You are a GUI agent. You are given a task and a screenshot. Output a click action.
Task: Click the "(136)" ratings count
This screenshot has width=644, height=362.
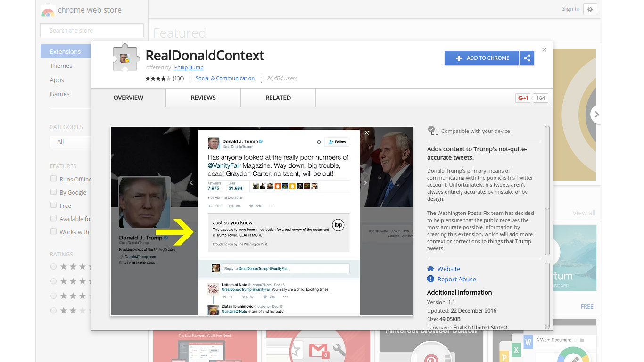pos(178,78)
